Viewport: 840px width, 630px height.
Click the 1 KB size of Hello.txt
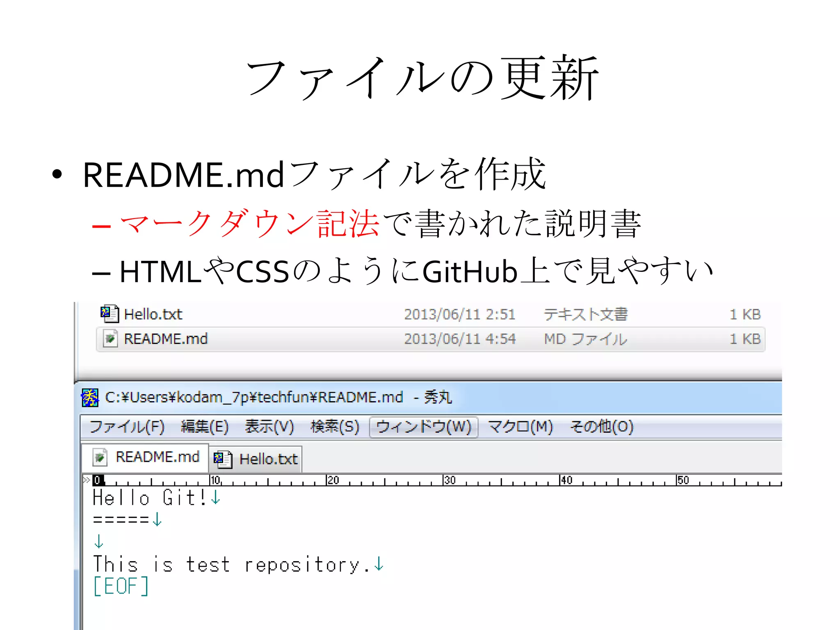click(745, 315)
